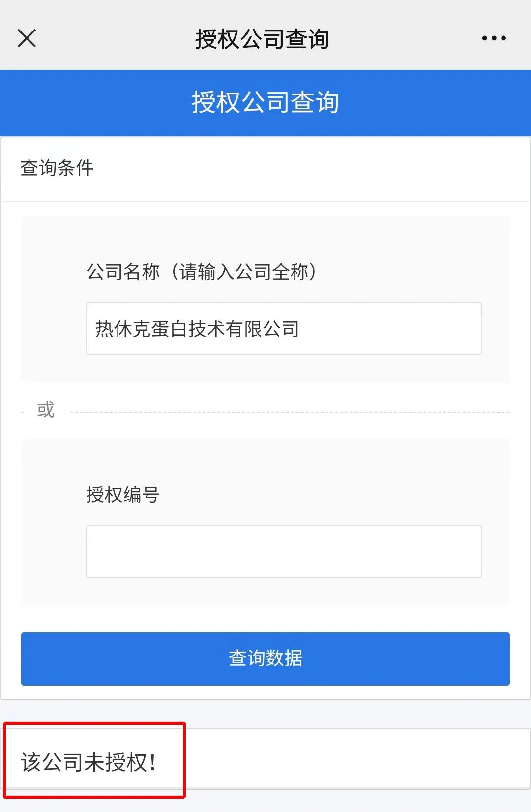Tap the blank area right of 该公司未授权！

356,759
